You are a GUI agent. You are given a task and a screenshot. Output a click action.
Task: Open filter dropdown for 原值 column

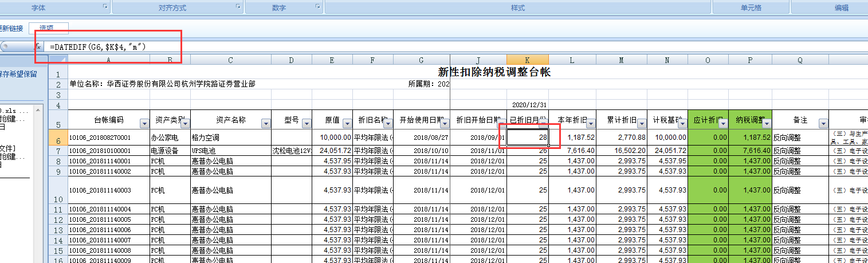point(347,123)
